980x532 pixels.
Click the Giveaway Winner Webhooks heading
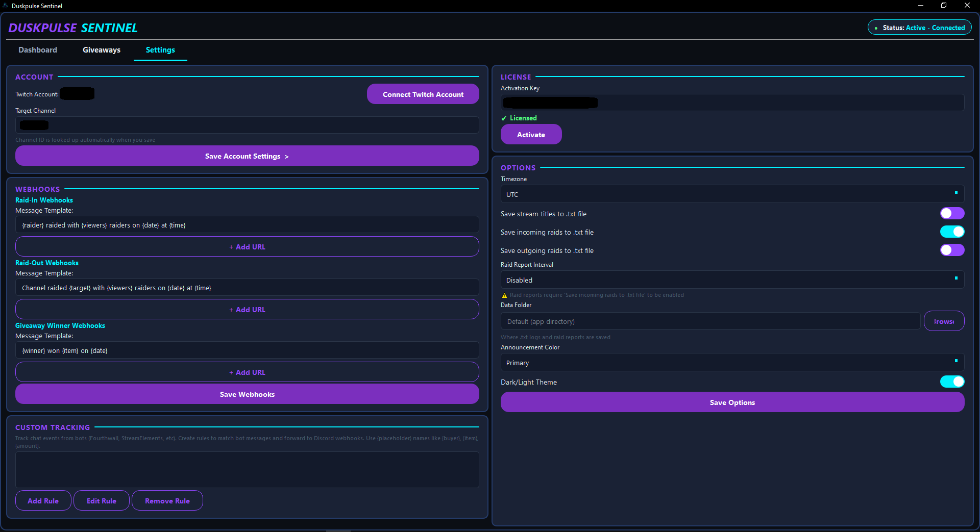(60, 325)
